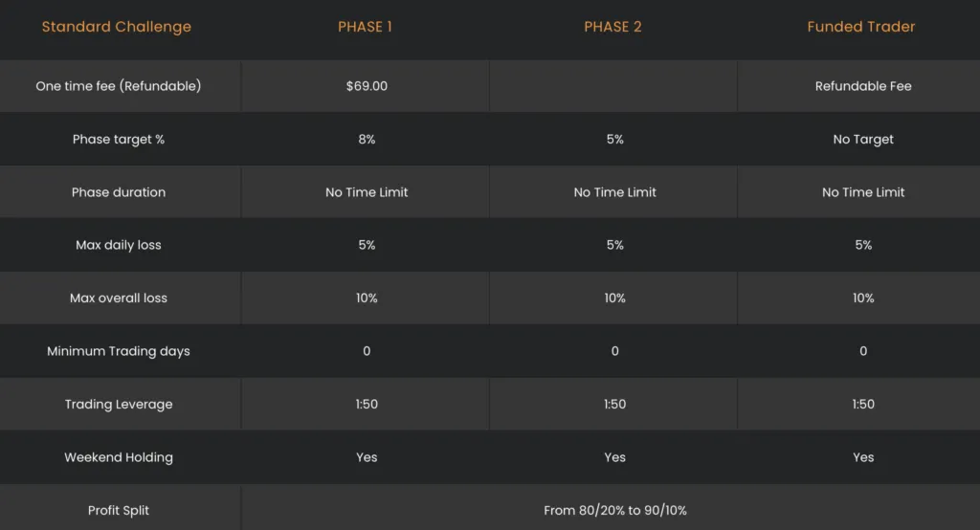Image resolution: width=980 pixels, height=530 pixels.
Task: Select the One time fee (Refundable) label
Action: point(119,86)
